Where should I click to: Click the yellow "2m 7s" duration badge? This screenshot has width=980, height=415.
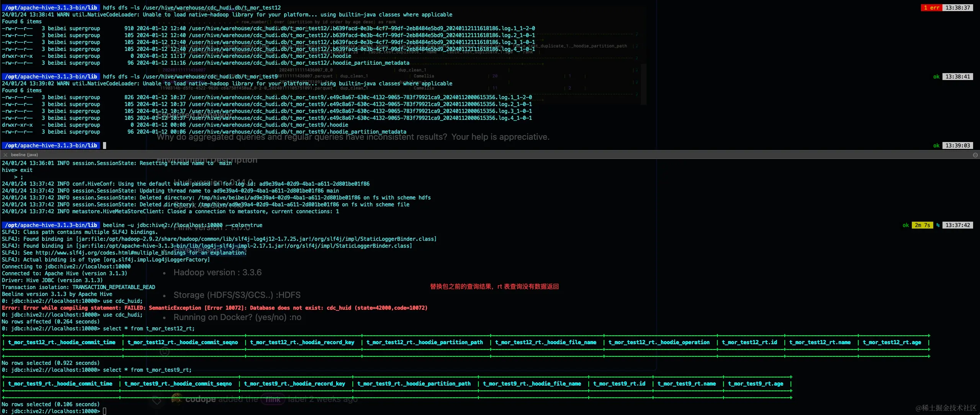(923, 225)
